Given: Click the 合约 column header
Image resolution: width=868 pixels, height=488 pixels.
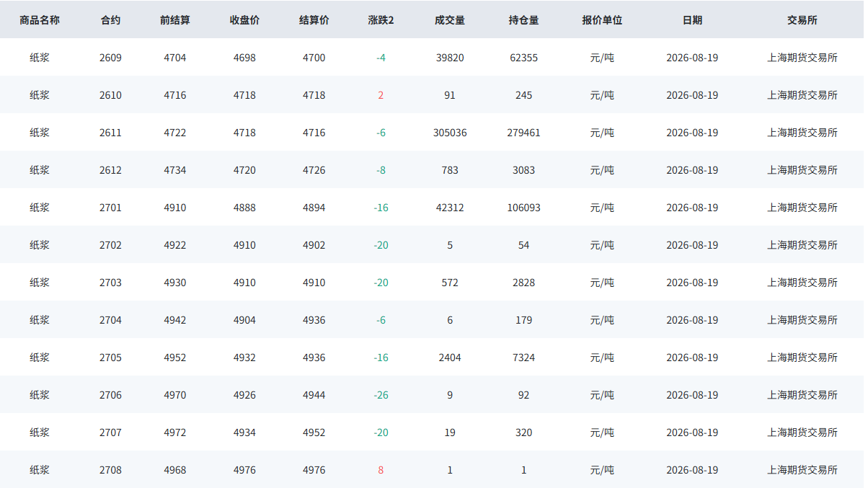Looking at the screenshot, I should pyautogui.click(x=110, y=20).
